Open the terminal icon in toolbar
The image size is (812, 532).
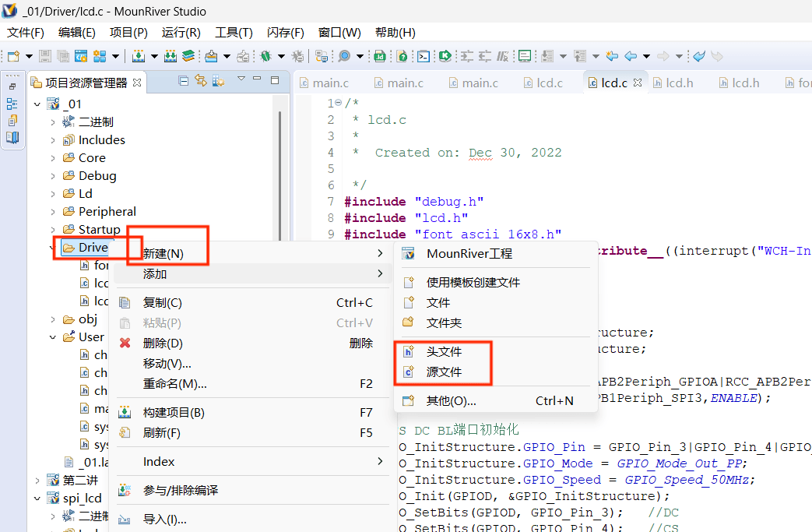click(x=423, y=56)
